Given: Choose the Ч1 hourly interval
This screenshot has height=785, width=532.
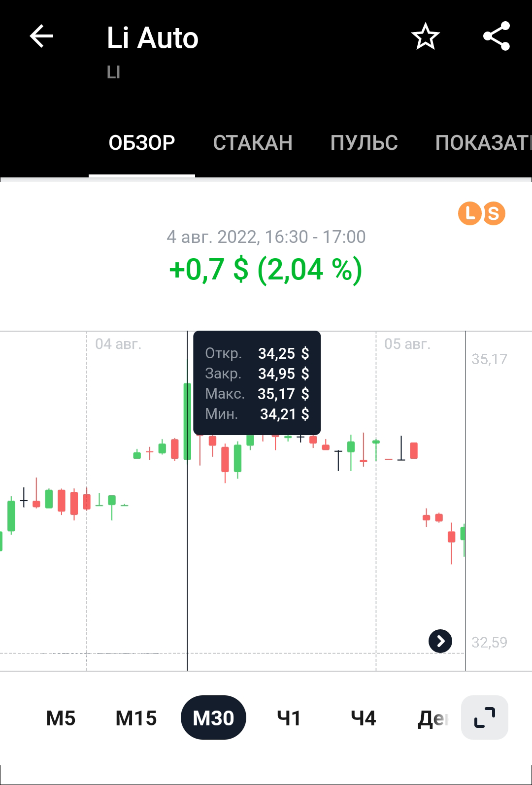Looking at the screenshot, I should pyautogui.click(x=289, y=718).
